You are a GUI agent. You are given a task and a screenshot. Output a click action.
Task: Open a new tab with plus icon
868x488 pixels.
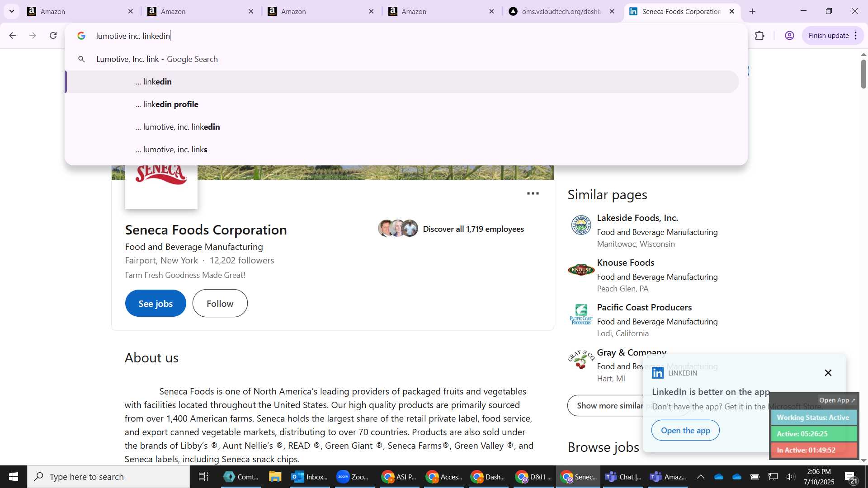pos(752,11)
